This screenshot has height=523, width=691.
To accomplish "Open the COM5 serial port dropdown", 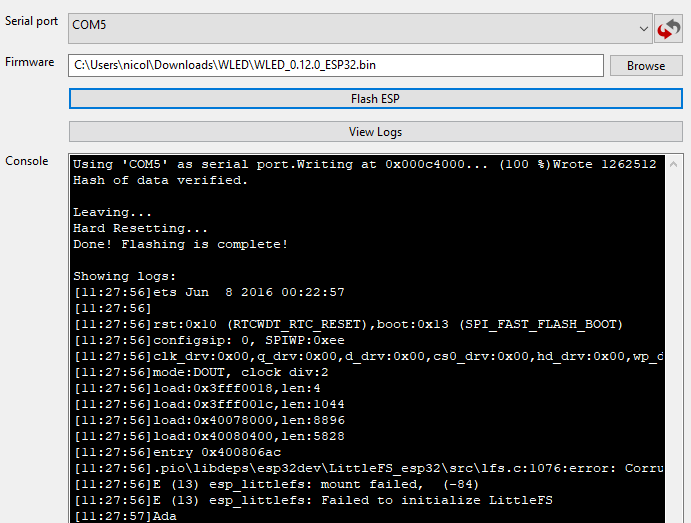I will (x=360, y=29).
